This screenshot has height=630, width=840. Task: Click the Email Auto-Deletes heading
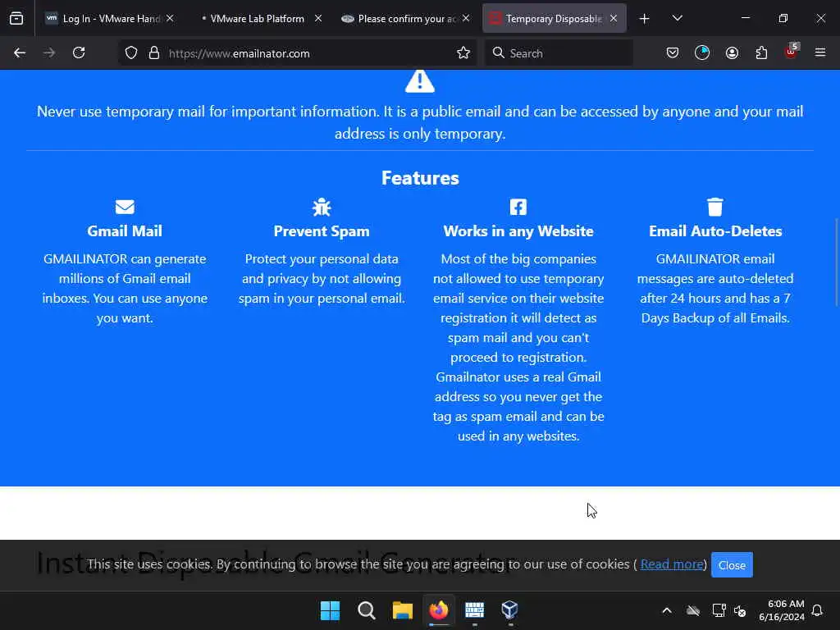(x=715, y=231)
